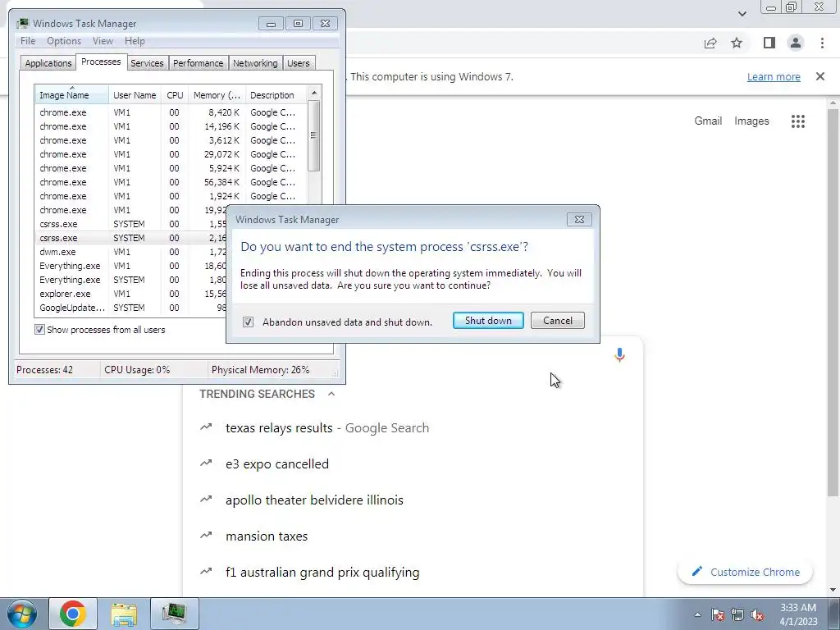Open Google apps grid

click(798, 121)
